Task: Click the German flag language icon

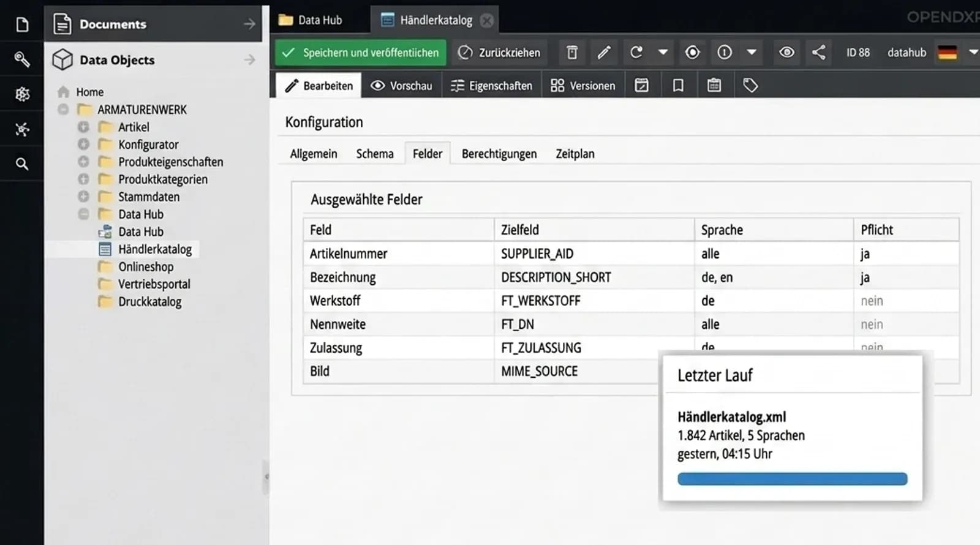Action: click(947, 53)
